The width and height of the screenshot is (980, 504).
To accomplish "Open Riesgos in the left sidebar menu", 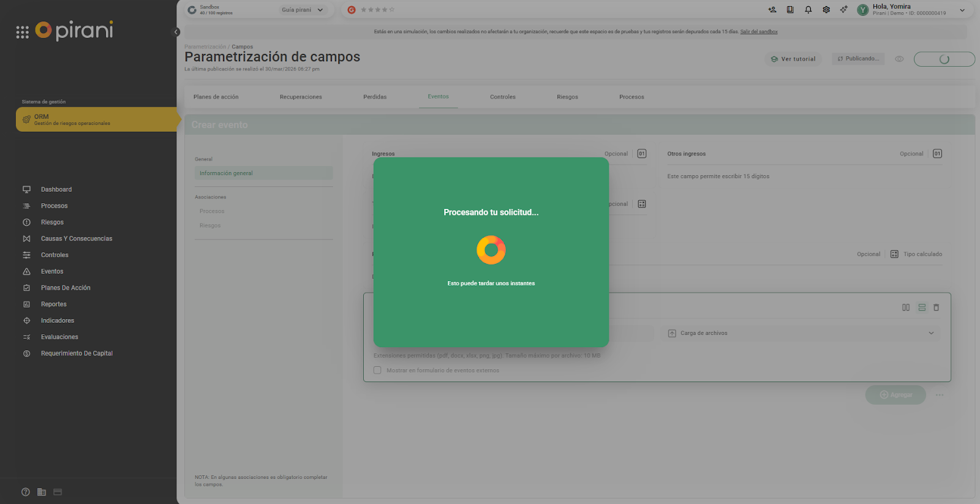I will (x=52, y=222).
